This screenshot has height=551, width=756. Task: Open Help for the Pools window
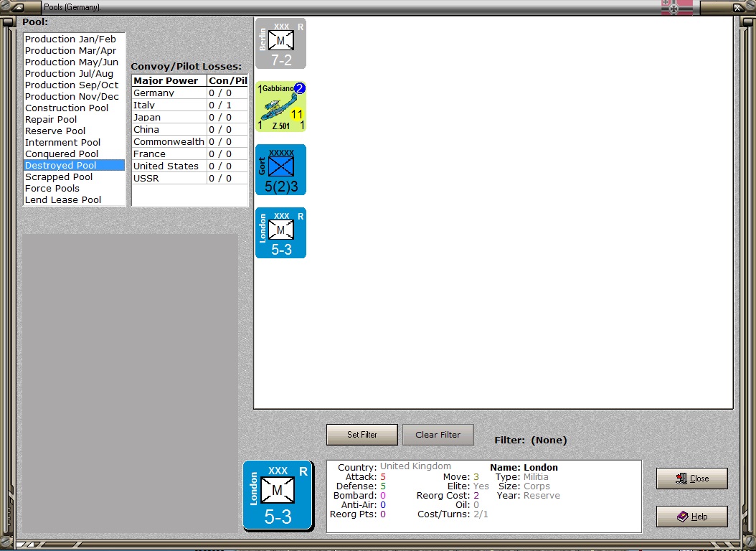click(x=692, y=517)
